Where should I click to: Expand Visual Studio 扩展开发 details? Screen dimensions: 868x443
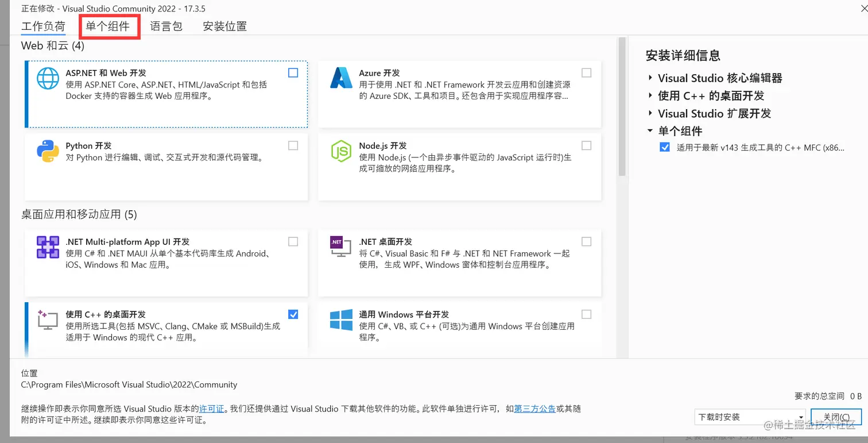[650, 113]
